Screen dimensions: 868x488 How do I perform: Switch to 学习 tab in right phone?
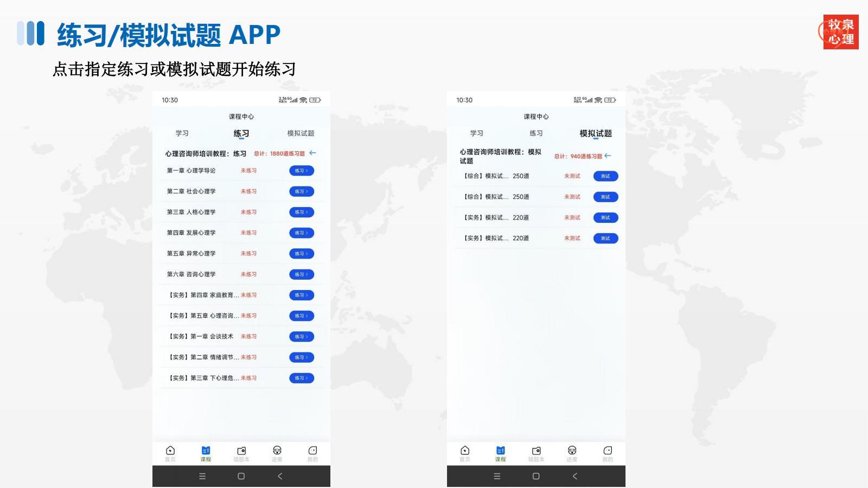(x=476, y=133)
